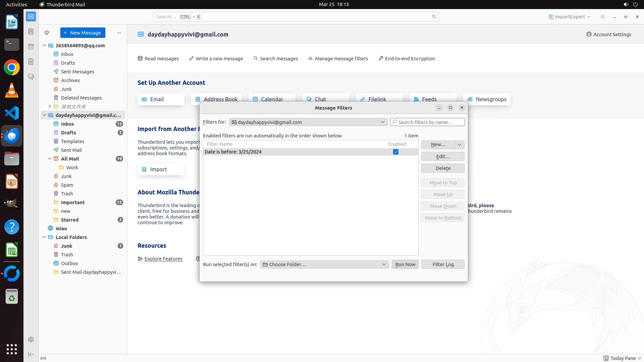Launch Google Chrome from the dock

[12, 68]
